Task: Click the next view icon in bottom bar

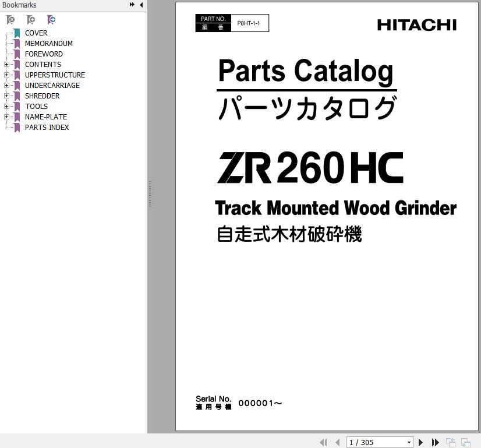Action: 466,443
